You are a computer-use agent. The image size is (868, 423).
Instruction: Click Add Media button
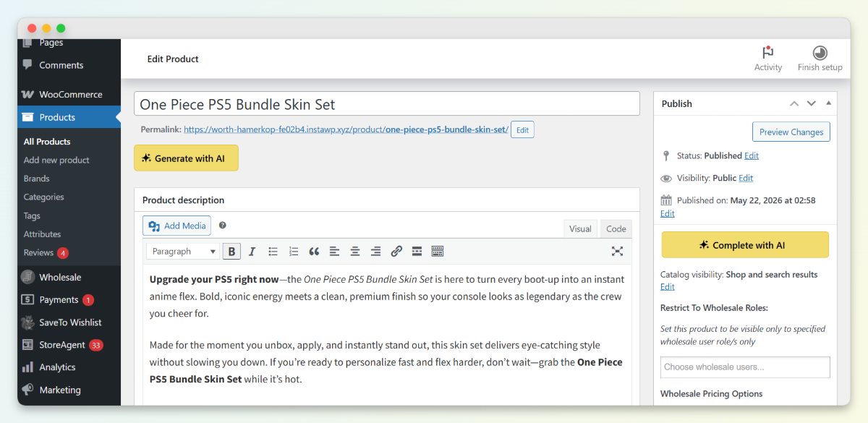tap(176, 226)
